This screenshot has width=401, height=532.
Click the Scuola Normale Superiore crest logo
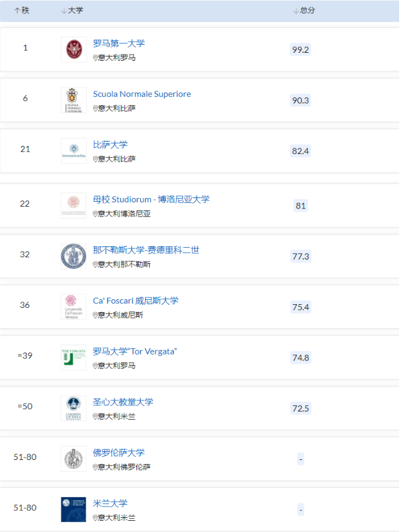pos(73,101)
